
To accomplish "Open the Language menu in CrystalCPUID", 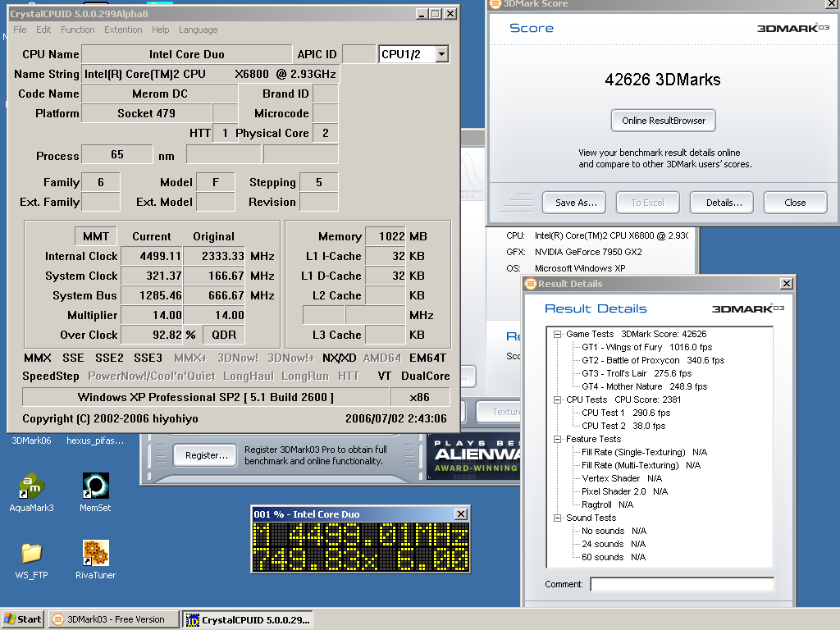I will click(x=199, y=30).
